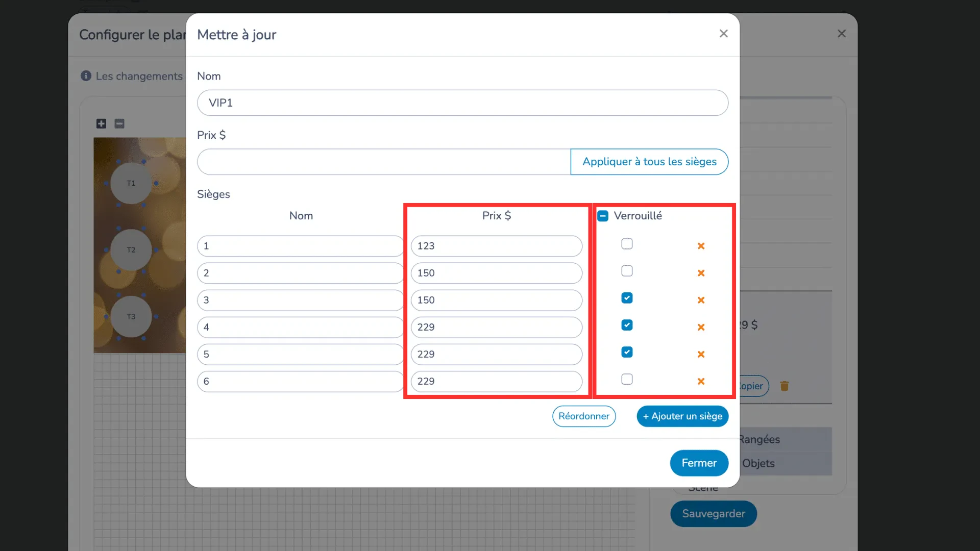Lock seat 1 with its checkbox
Screen dimensions: 980x551
coord(627,244)
